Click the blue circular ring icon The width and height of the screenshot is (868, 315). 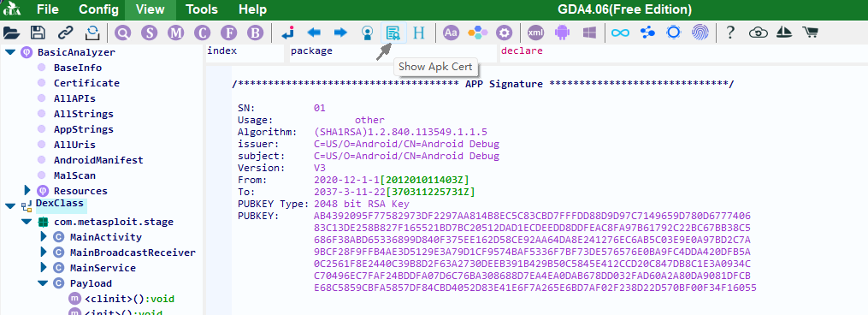pyautogui.click(x=674, y=33)
